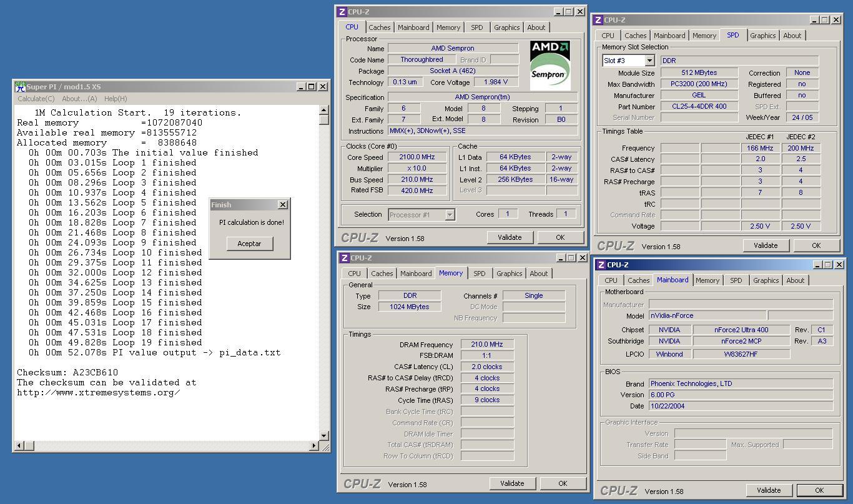
Task: Click OK in the CPU tab window
Action: pos(560,237)
